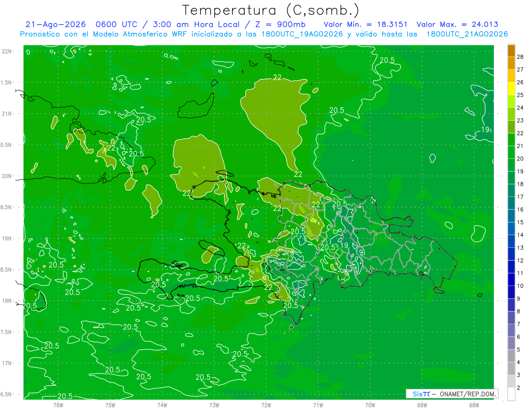Click the gray legend swatch between 3 and 4
Viewport: 532px width, 411px height.
[511, 369]
